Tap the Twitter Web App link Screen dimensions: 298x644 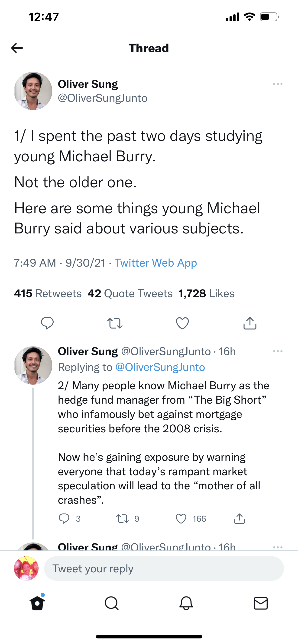coord(156,263)
